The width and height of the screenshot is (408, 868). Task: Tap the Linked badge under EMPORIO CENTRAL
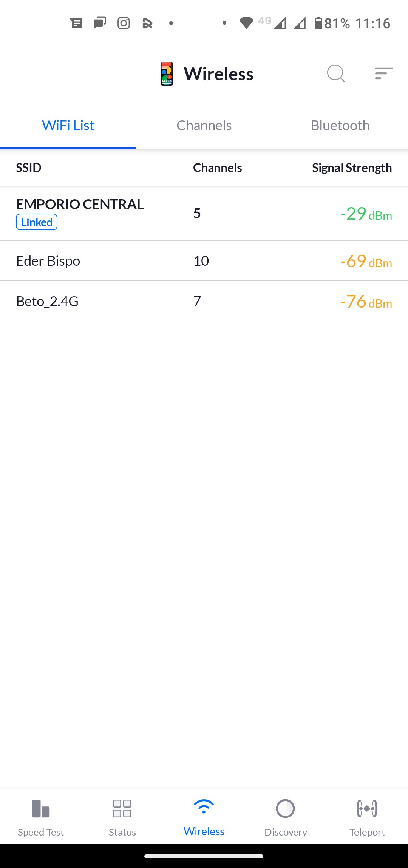pyautogui.click(x=37, y=222)
